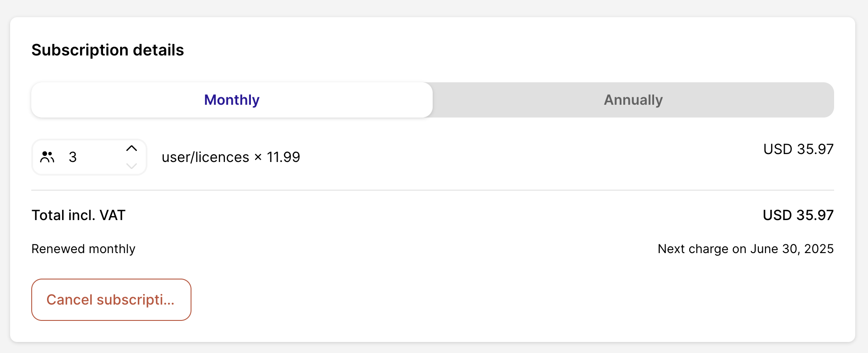This screenshot has height=353, width=868.
Task: Click the Renewed monthly text
Action: click(x=83, y=249)
